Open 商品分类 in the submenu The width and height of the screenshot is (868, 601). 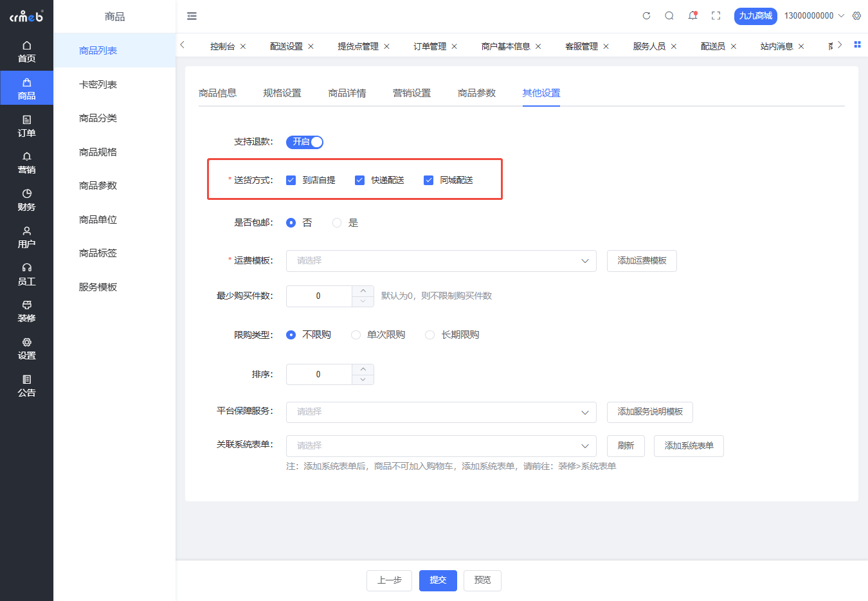(x=98, y=118)
